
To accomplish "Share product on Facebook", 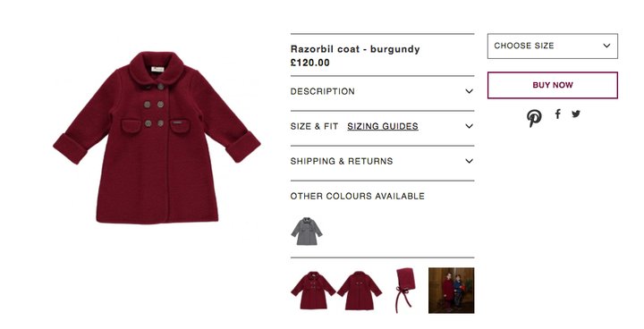I will click(557, 114).
